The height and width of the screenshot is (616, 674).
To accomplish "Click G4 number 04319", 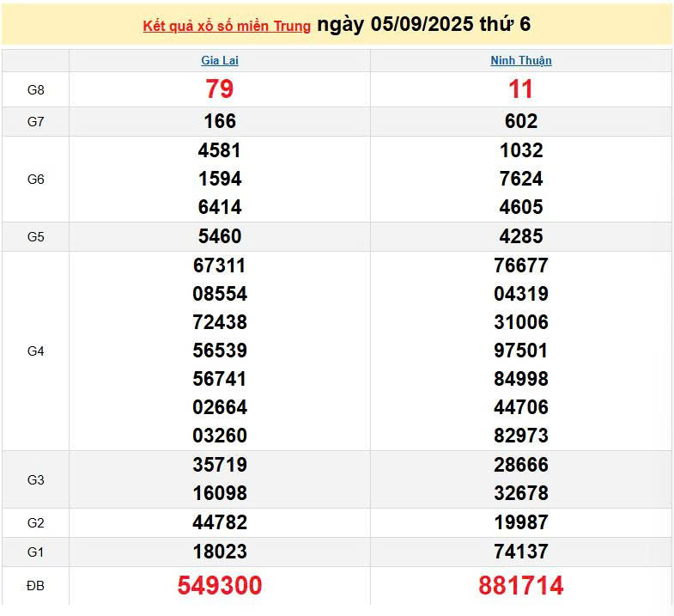I will 521,294.
